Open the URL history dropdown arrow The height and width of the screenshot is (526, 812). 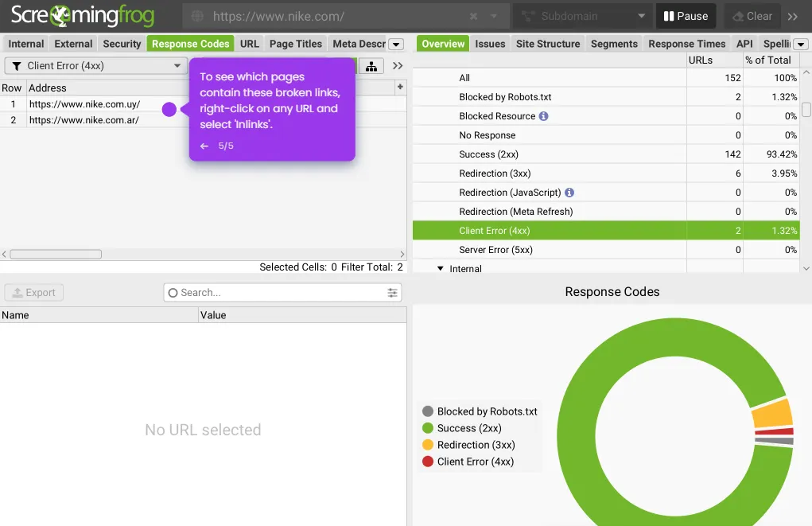[494, 16]
